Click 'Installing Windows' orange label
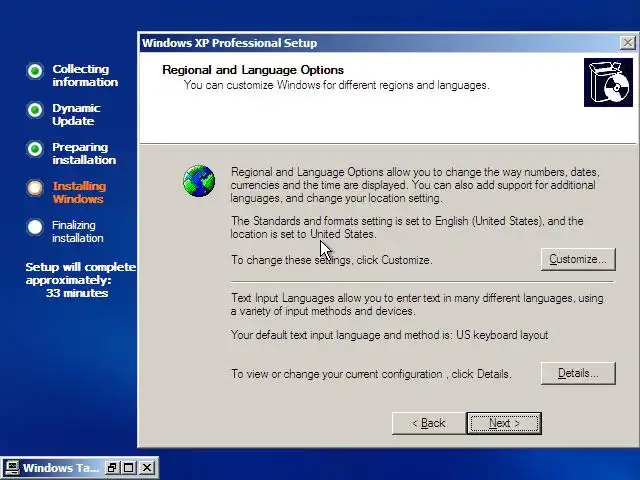The width and height of the screenshot is (640, 480). [x=79, y=192]
